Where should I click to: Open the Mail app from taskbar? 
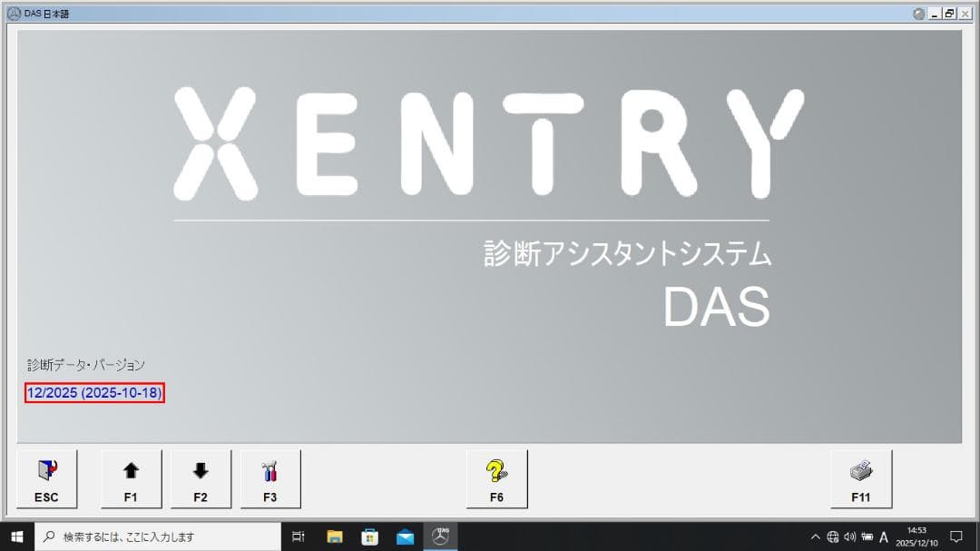click(404, 536)
